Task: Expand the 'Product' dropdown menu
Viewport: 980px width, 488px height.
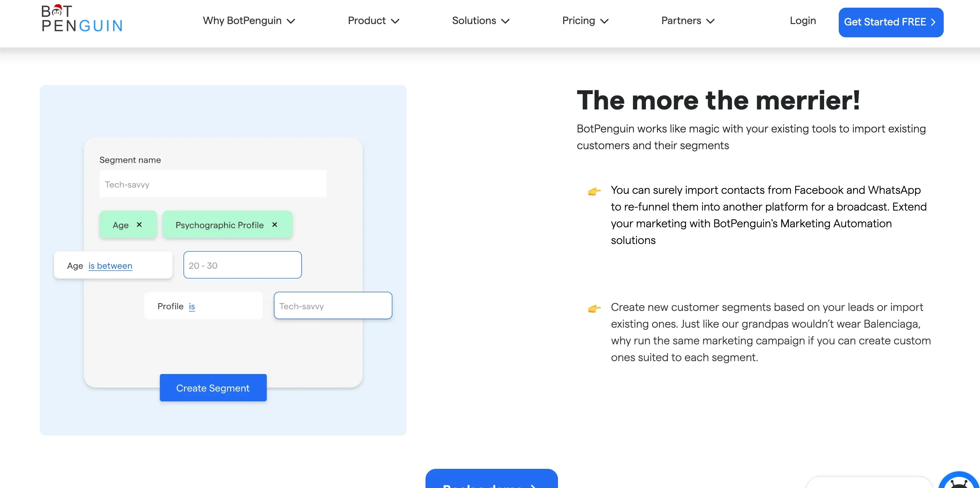Action: pos(372,20)
